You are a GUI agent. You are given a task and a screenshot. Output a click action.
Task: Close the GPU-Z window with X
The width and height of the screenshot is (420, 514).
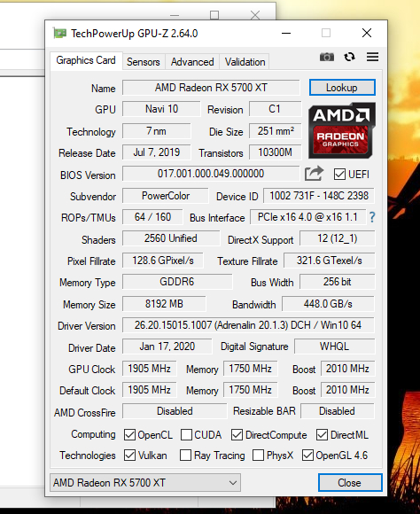tap(367, 33)
